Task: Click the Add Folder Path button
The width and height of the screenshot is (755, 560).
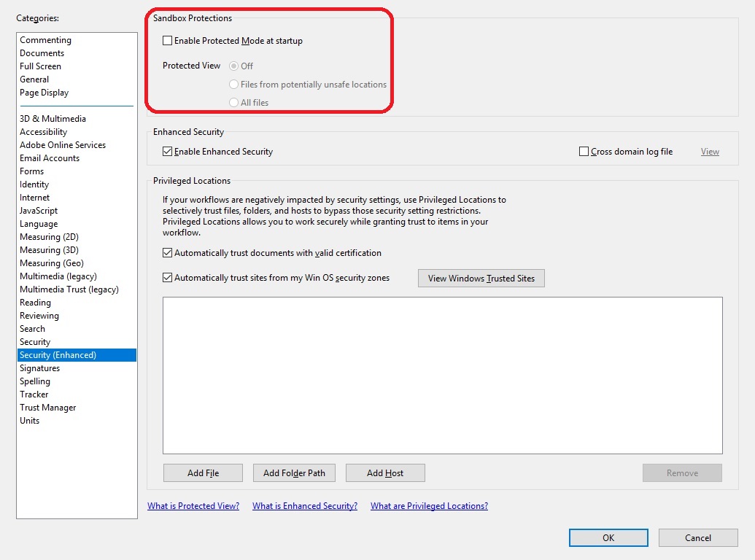Action: click(294, 472)
